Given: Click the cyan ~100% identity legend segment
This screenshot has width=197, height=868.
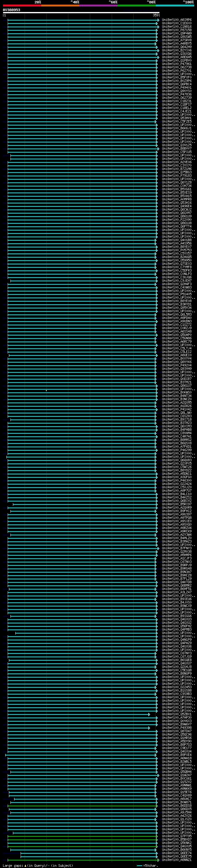Looking at the screenshot, I should (175, 6).
